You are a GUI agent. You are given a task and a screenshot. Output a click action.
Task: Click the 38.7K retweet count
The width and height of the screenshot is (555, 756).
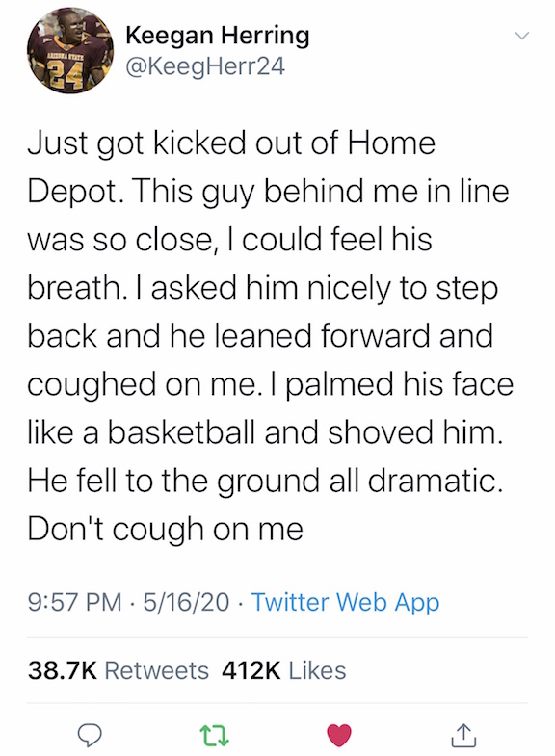click(x=63, y=670)
